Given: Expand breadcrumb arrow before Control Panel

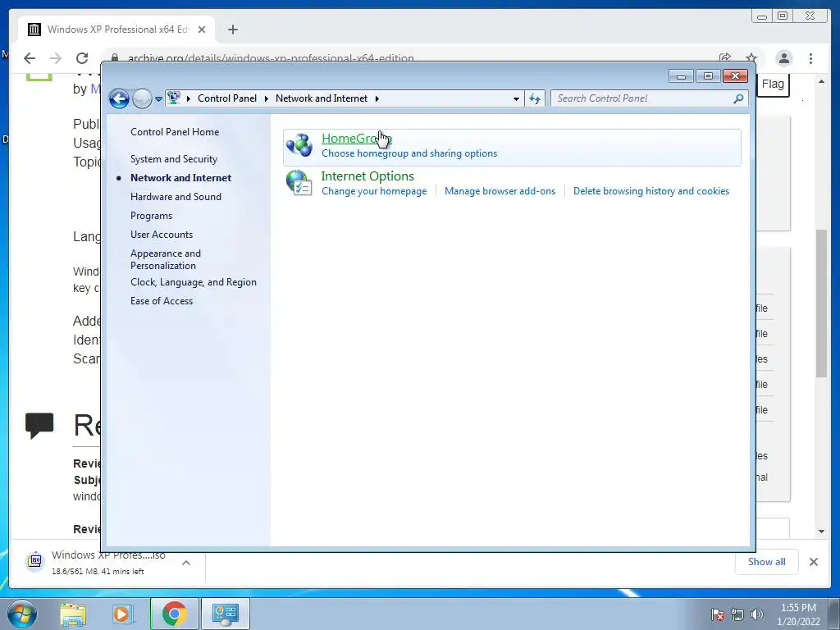Looking at the screenshot, I should 189,98.
